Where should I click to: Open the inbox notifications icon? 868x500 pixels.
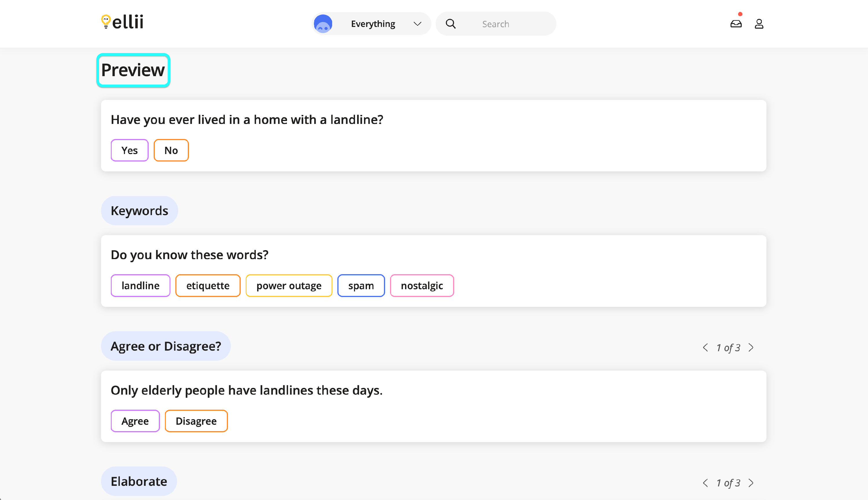735,24
